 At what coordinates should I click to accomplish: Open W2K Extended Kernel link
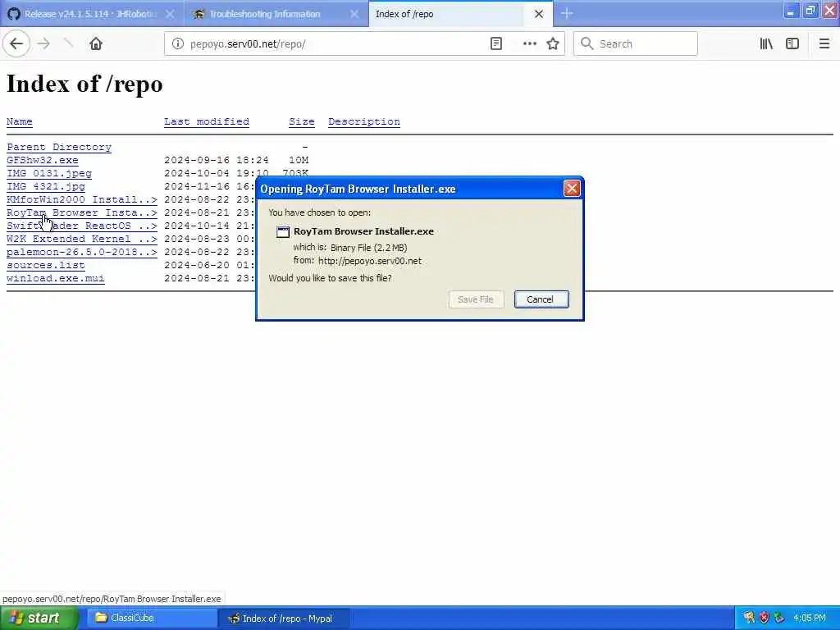pos(82,239)
